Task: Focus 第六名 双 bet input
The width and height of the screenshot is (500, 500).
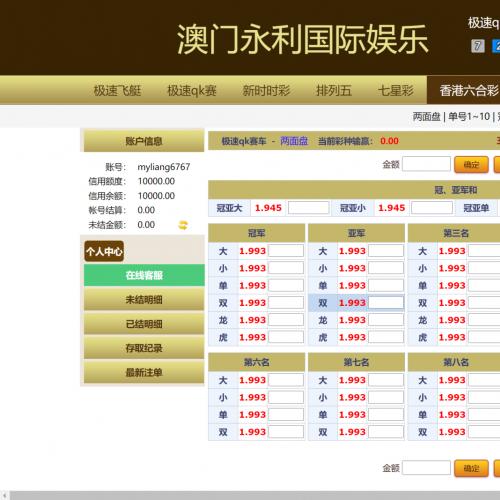Action: coord(286,432)
